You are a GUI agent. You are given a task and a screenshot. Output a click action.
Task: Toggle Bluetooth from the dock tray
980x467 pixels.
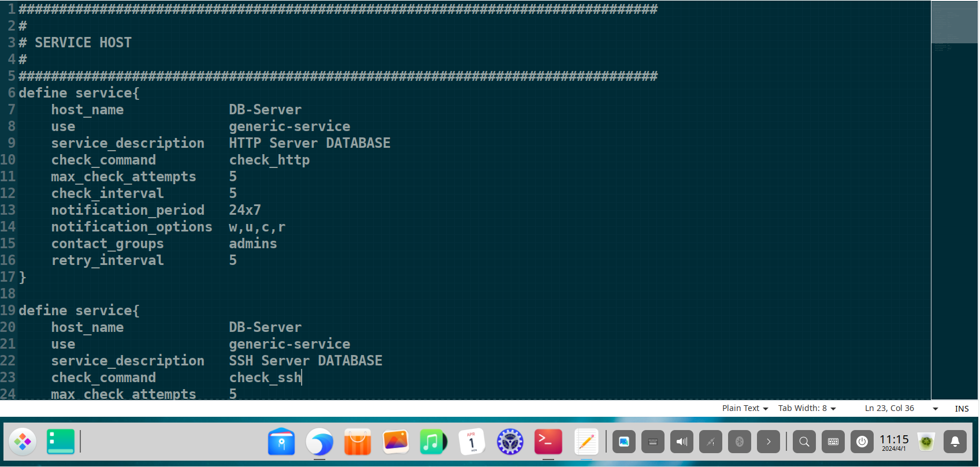click(x=739, y=442)
